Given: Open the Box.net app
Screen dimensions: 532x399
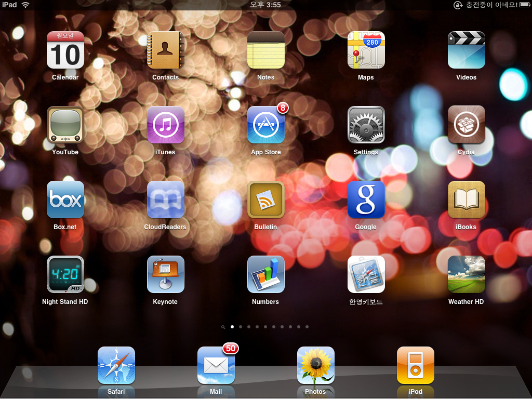Looking at the screenshot, I should click(65, 199).
